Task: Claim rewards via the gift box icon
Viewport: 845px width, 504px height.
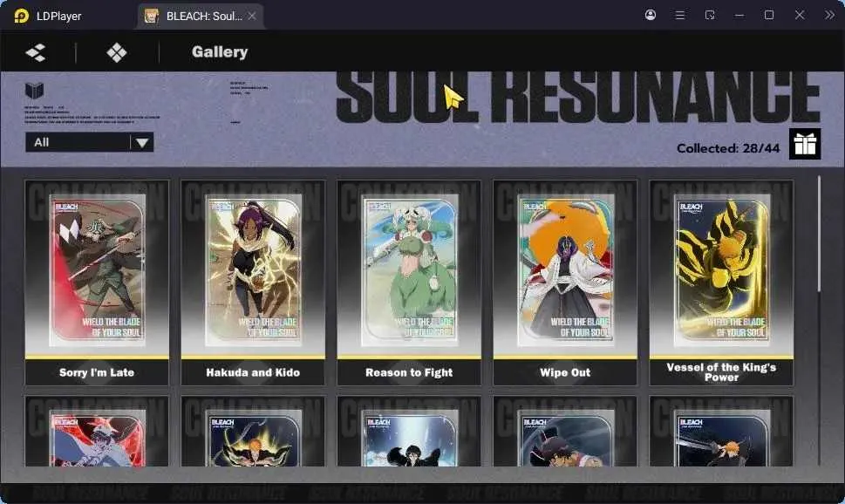Action: [x=805, y=144]
